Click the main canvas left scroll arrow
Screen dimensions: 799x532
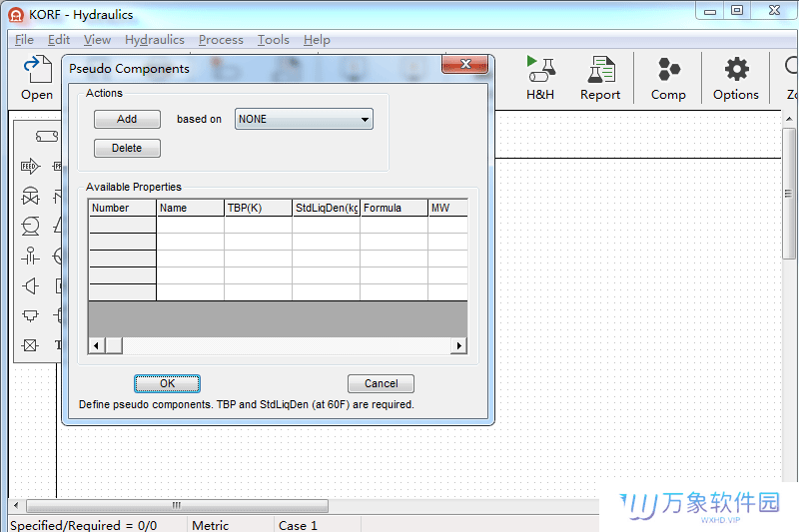pos(16,505)
